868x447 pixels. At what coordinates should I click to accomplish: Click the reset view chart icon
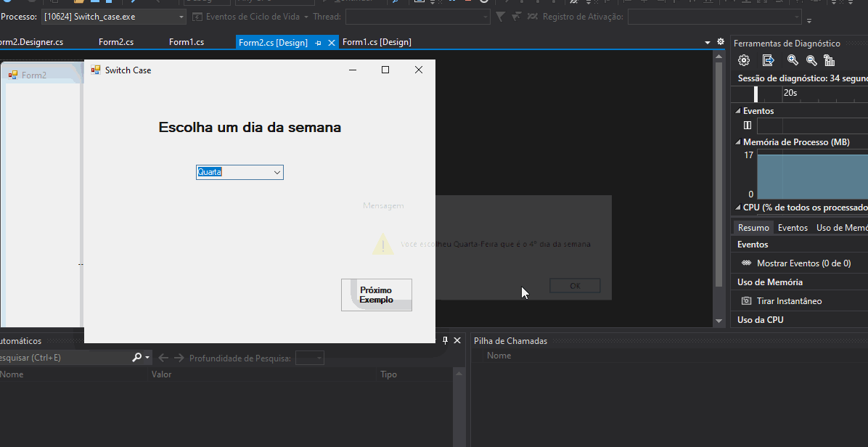point(829,60)
